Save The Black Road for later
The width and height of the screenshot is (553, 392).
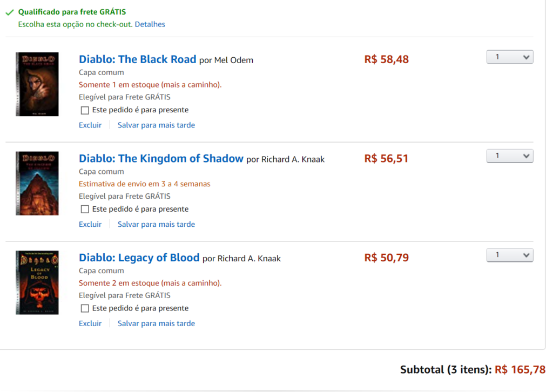(x=156, y=125)
